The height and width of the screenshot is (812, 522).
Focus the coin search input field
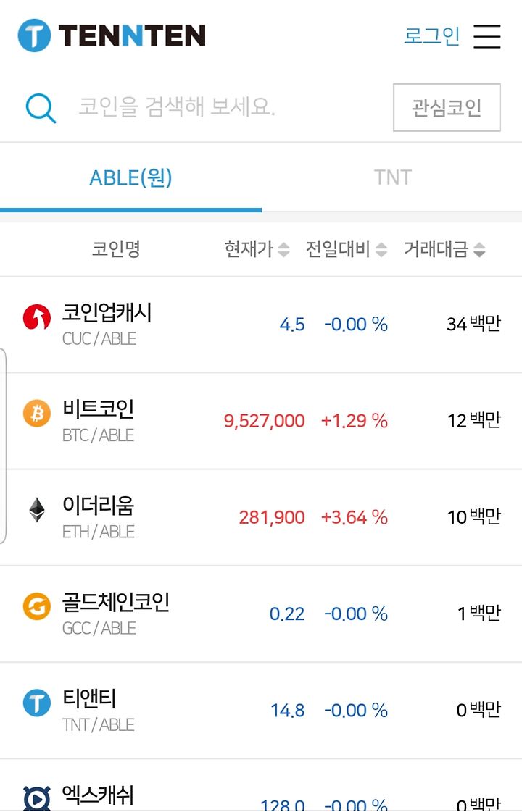(228, 107)
